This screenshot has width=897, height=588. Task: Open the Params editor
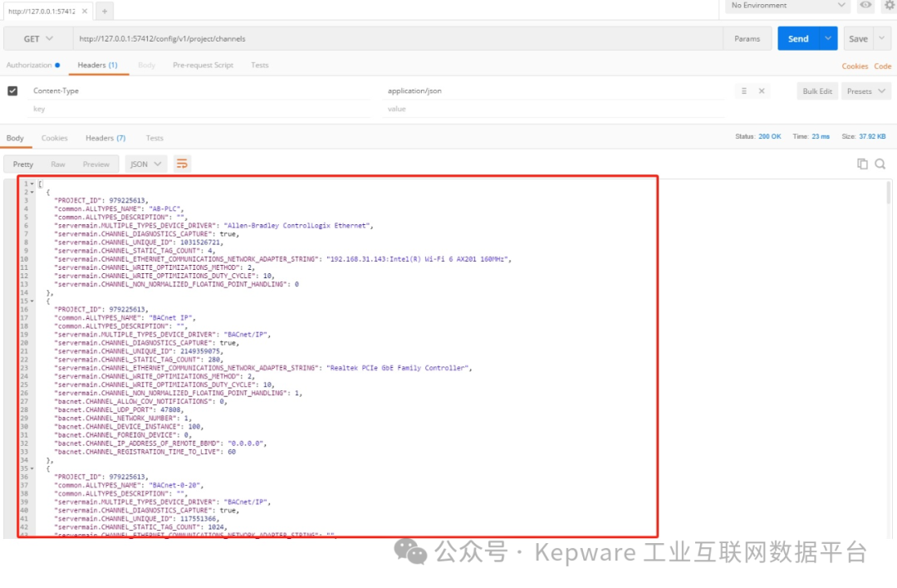[x=747, y=39]
